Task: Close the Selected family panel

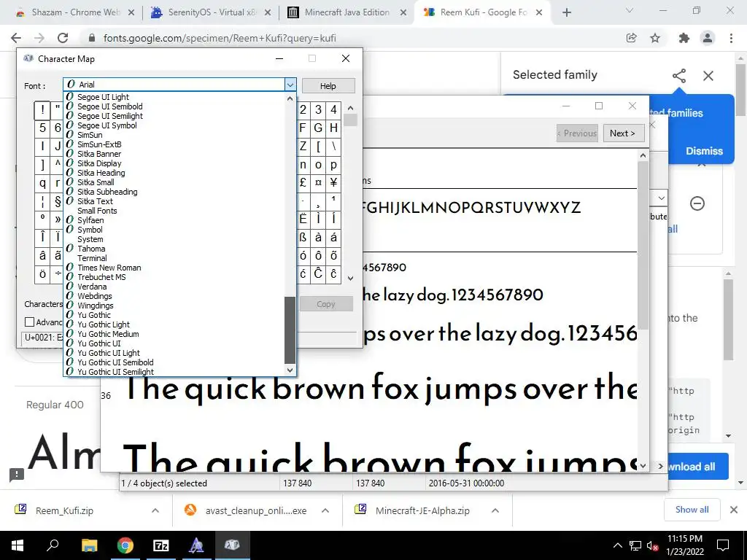Action: click(708, 76)
